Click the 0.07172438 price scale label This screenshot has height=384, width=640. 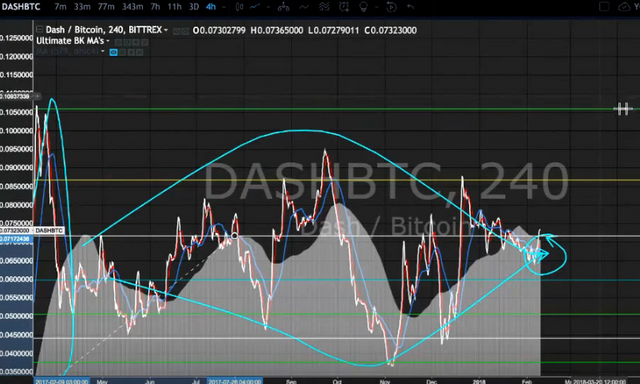click(x=16, y=238)
